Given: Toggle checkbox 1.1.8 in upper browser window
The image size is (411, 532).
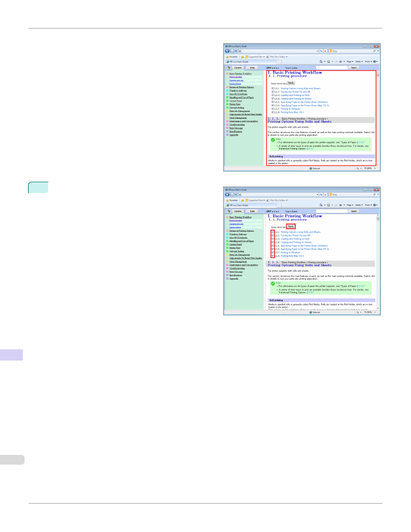Looking at the screenshot, I should pyautogui.click(x=273, y=112).
